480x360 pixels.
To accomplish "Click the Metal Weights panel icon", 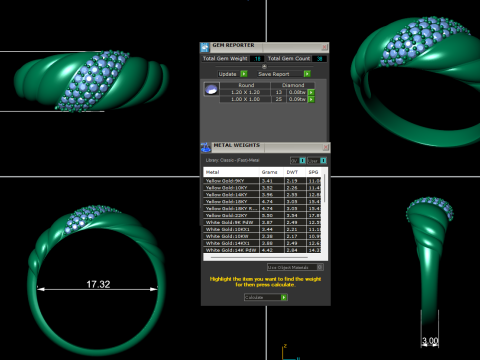I will [x=206, y=147].
